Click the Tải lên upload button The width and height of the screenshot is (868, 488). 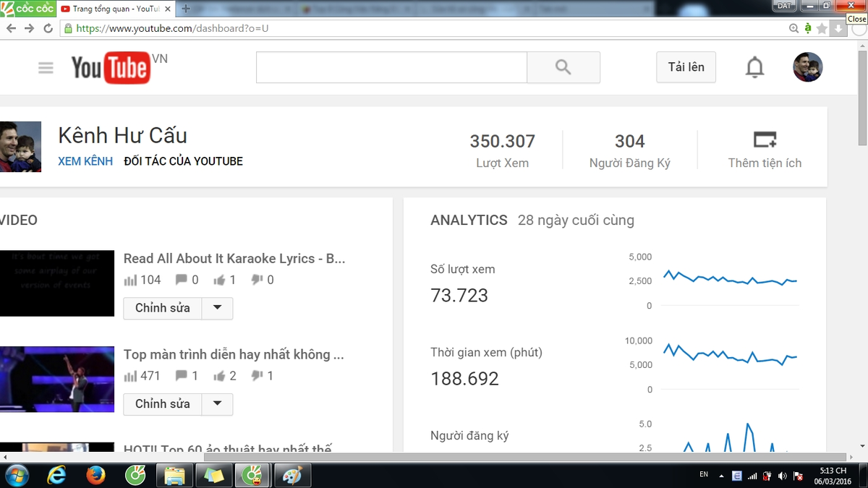(x=686, y=67)
